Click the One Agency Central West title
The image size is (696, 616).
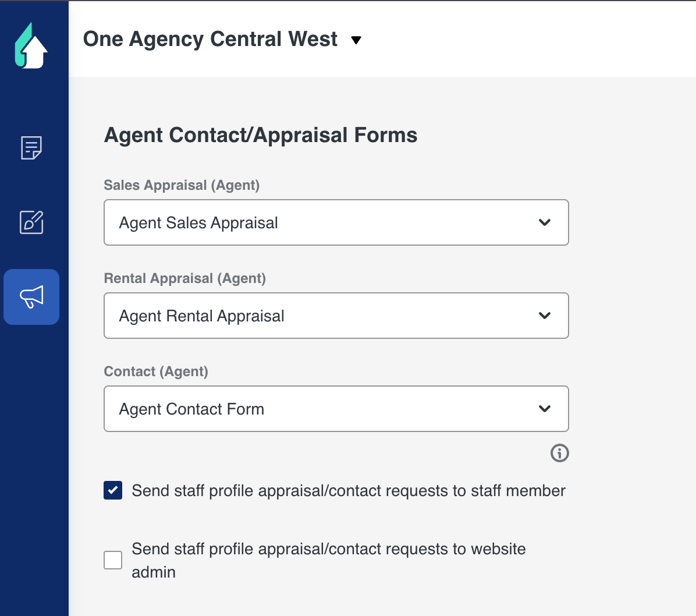[210, 39]
